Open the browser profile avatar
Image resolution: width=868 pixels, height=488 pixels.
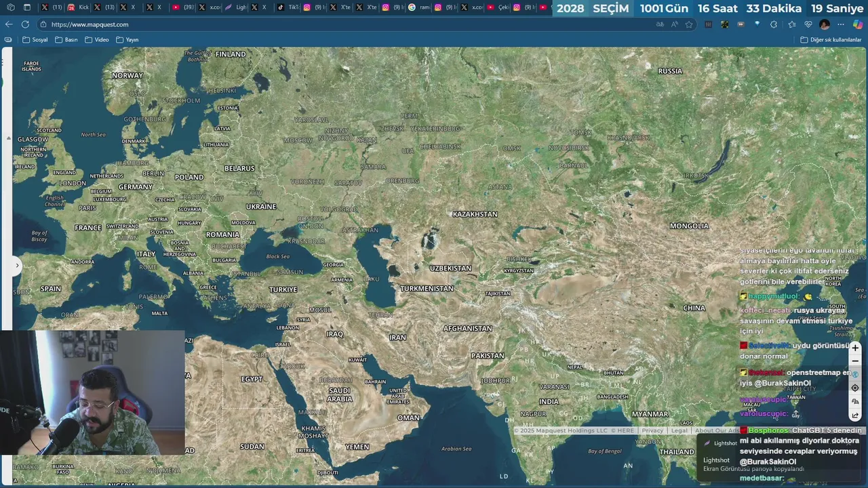(825, 24)
